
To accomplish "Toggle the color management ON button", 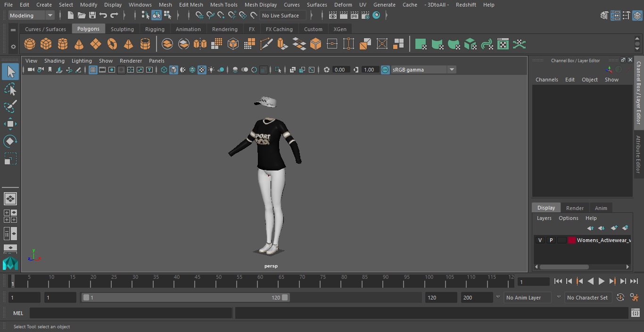I will tap(385, 70).
